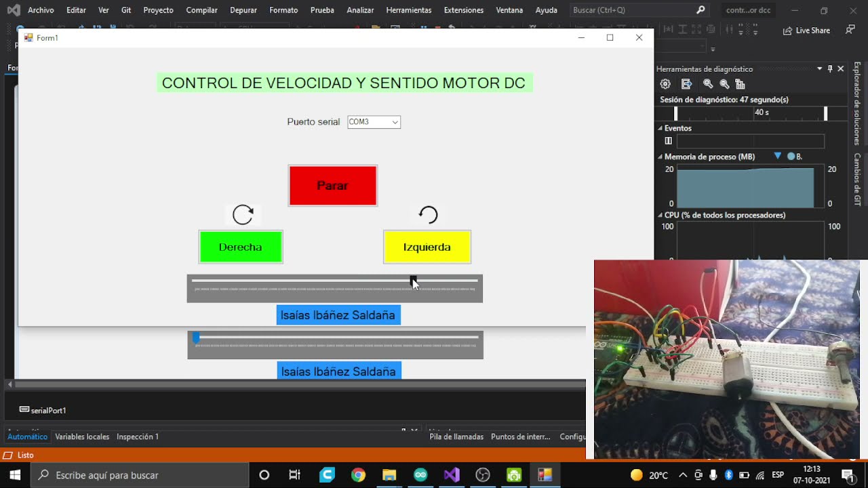Click the designer trackbar blue thumb behind Form1
Screen dimensions: 868x488
pos(196,337)
